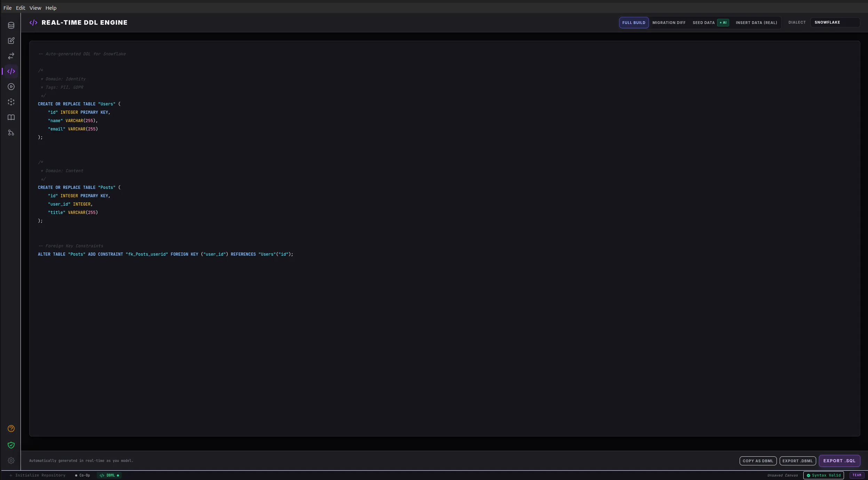Open the Help menu
The height and width of the screenshot is (480, 868).
click(x=51, y=8)
